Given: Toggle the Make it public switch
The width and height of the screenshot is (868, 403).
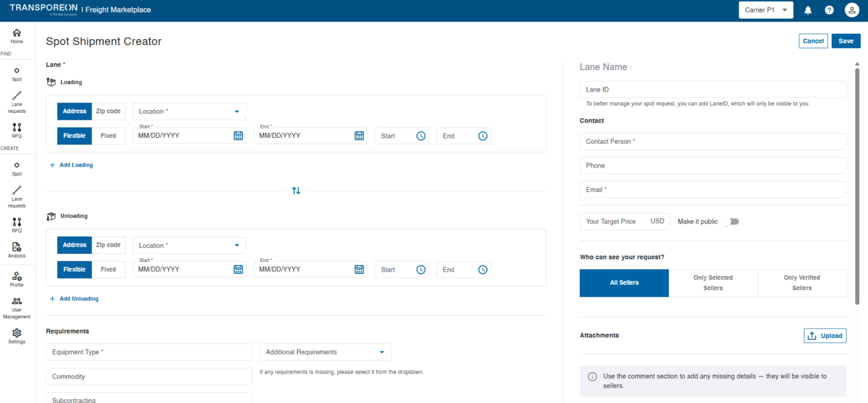Looking at the screenshot, I should 731,221.
